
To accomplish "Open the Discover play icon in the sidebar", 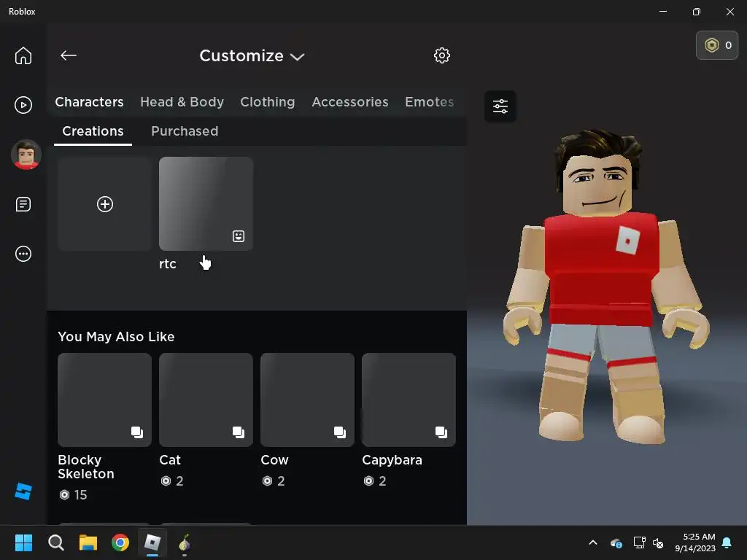I will 23,105.
